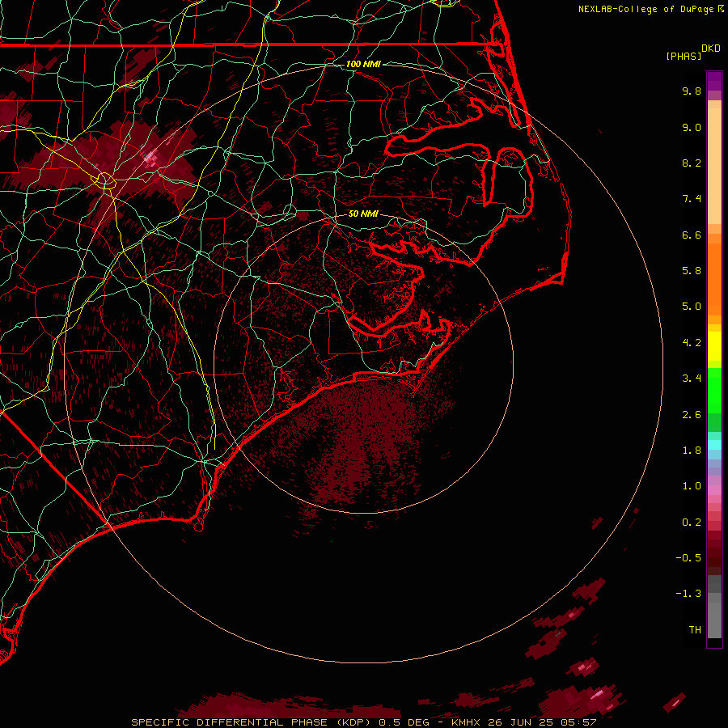Click the Specific Differential Phase (KDP) caption text
728x728 pixels.
click(x=251, y=722)
